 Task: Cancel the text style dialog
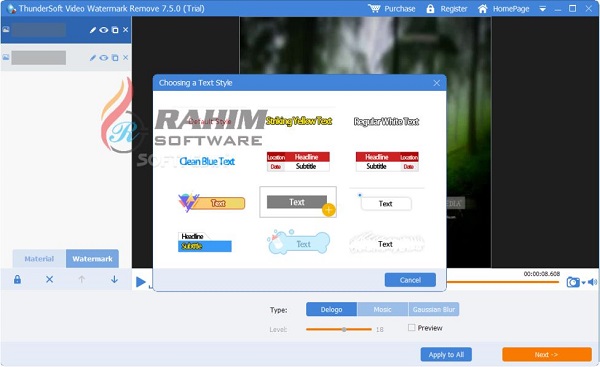coord(410,280)
